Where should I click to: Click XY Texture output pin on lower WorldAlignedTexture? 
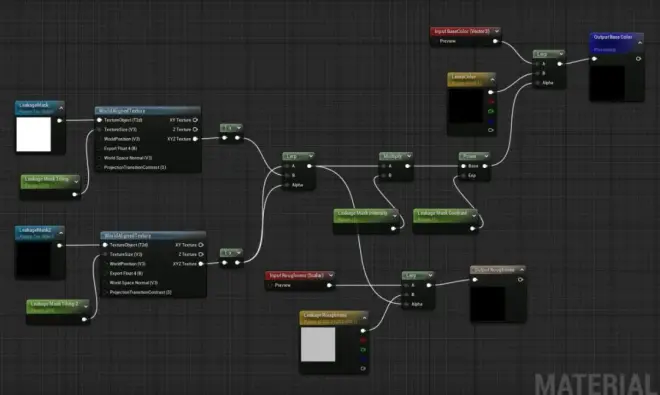[201, 245]
